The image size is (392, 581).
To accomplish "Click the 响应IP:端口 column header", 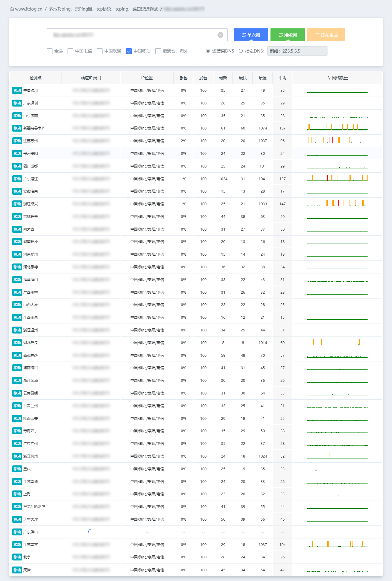I will 91,78.
